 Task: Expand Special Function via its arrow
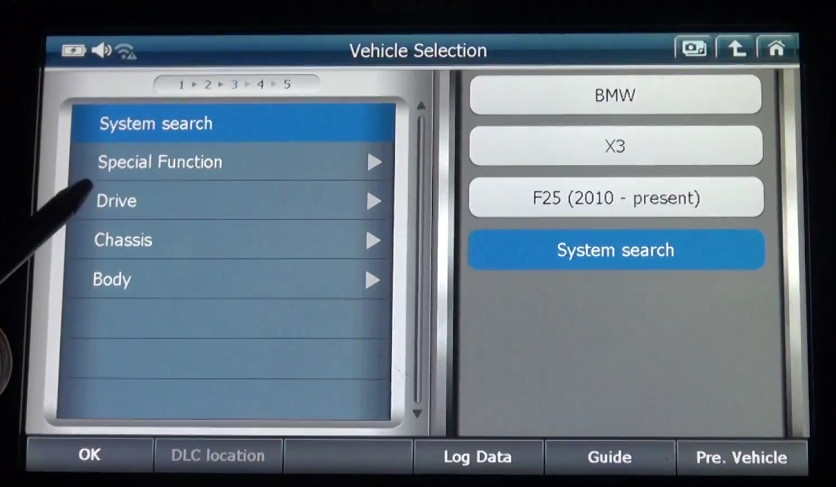(375, 162)
